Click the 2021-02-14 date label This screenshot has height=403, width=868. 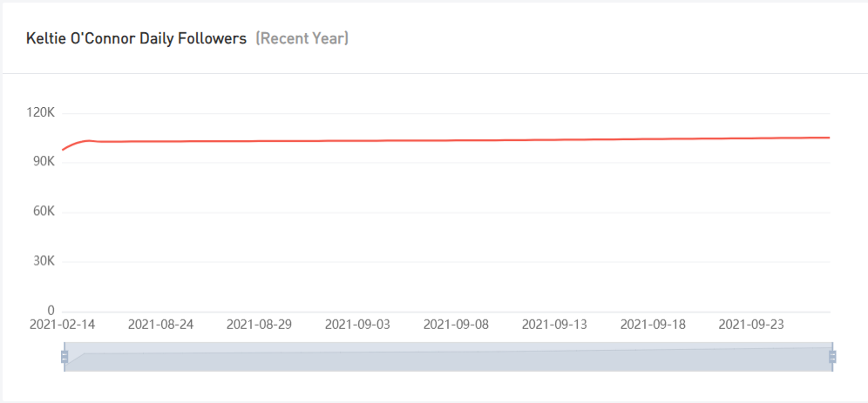[63, 325]
